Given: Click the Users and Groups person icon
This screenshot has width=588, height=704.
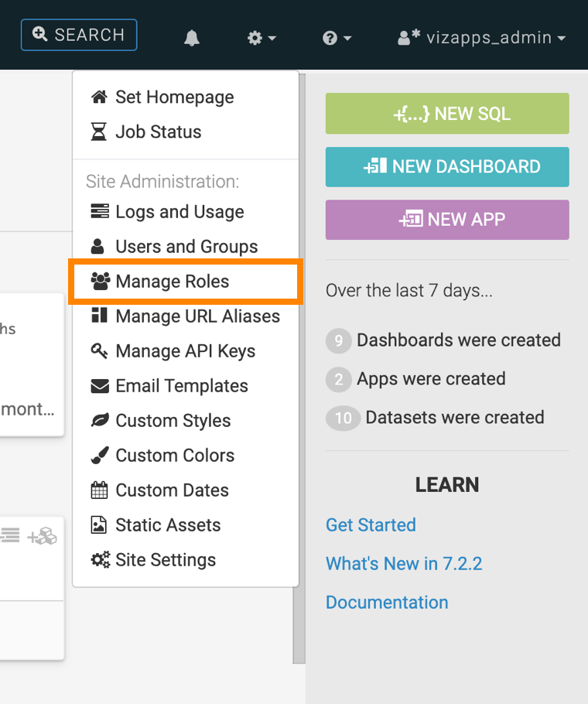Looking at the screenshot, I should pyautogui.click(x=98, y=247).
